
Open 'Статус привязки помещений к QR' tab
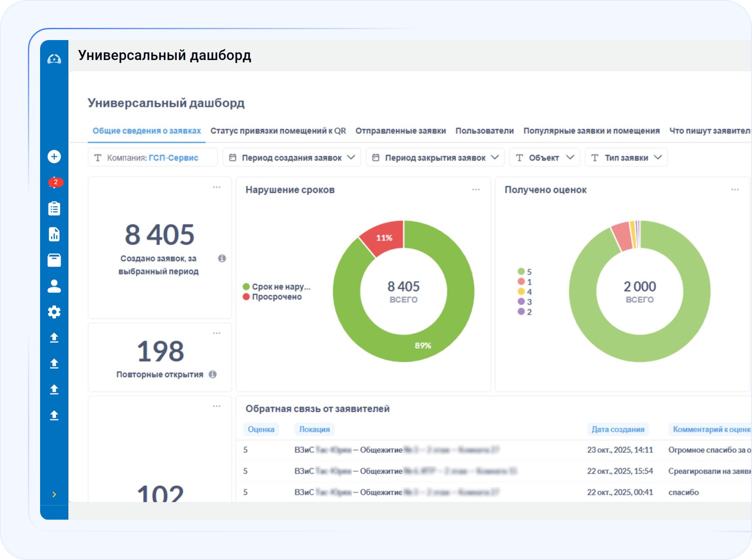pos(278,131)
